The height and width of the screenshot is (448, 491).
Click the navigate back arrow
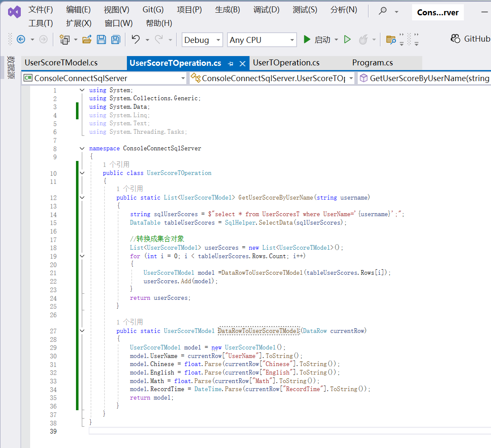(x=21, y=39)
